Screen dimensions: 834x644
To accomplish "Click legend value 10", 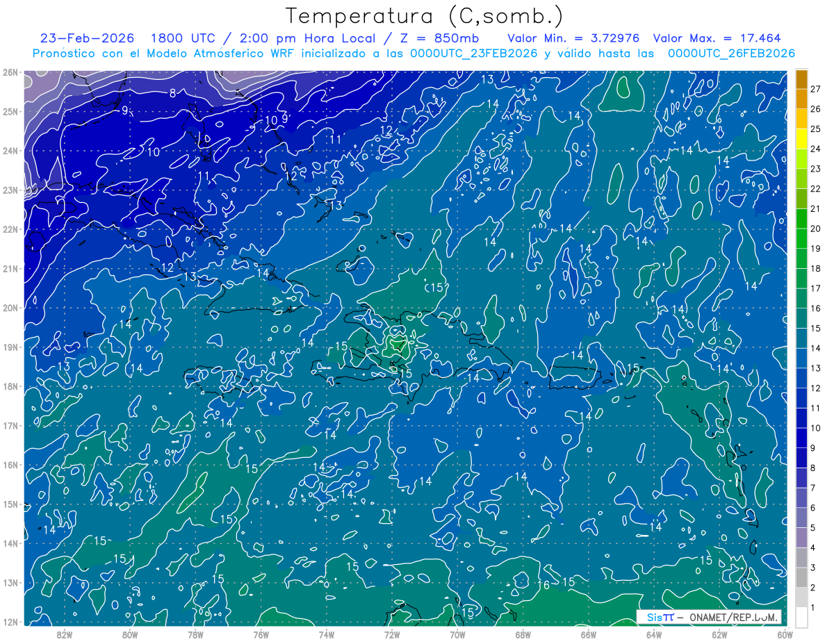I will [816, 428].
